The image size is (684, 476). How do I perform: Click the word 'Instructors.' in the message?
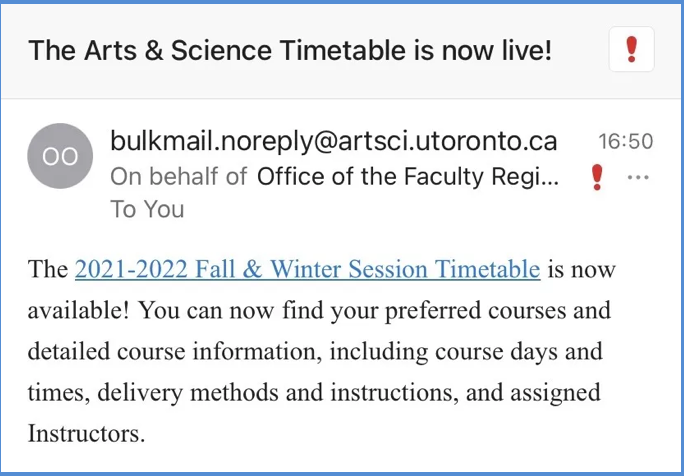click(x=86, y=434)
